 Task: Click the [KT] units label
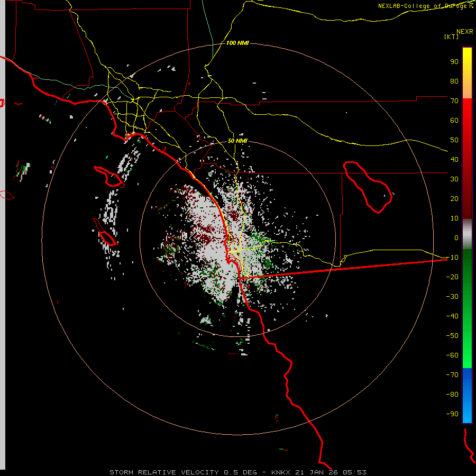click(452, 36)
